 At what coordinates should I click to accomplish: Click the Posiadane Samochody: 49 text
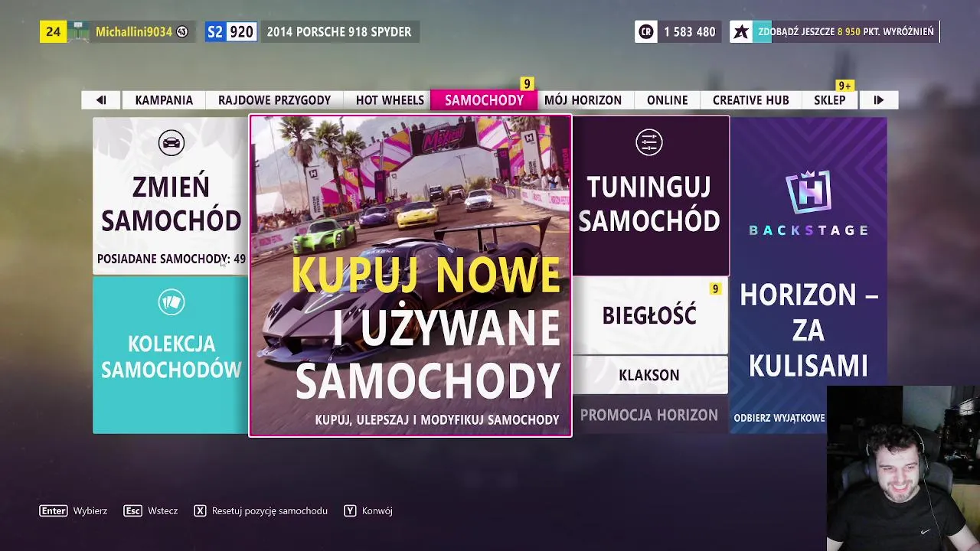171,259
